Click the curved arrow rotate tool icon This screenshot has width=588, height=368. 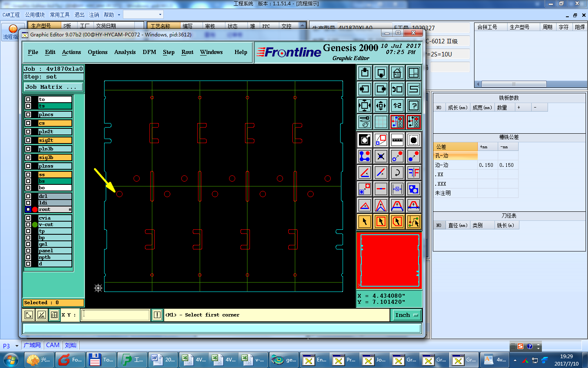[397, 173]
